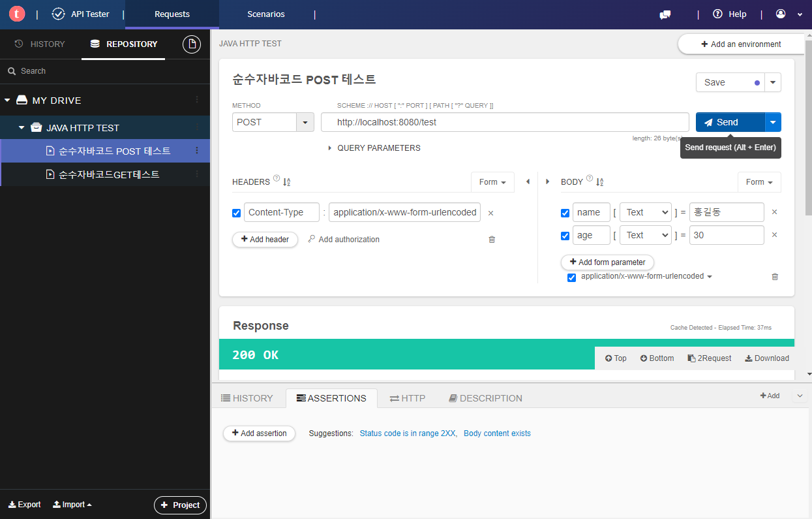Image resolution: width=812 pixels, height=519 pixels.
Task: Open Text type dropdown for name
Action: point(646,212)
